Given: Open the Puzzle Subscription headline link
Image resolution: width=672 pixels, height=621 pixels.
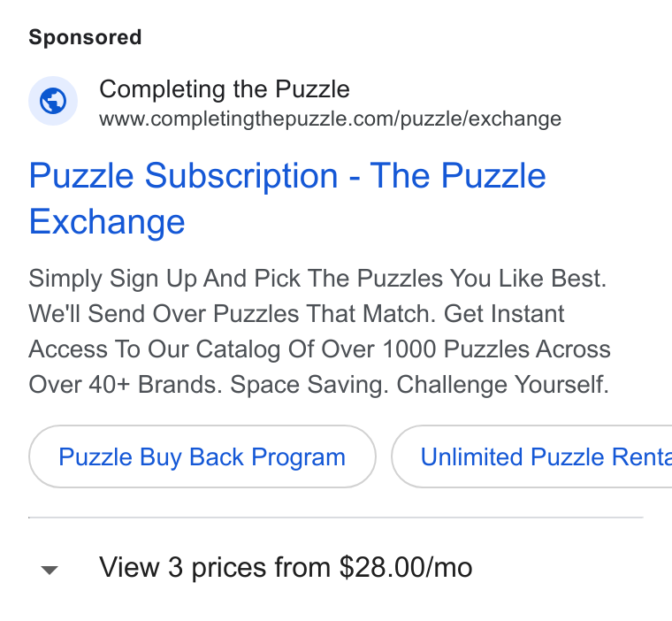Looking at the screenshot, I should pyautogui.click(x=287, y=198).
